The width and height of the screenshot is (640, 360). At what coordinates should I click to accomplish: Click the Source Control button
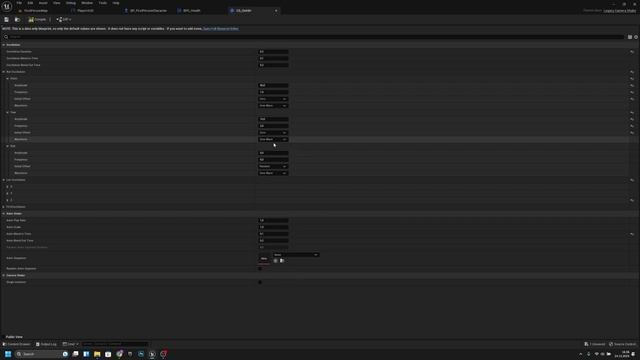point(622,344)
